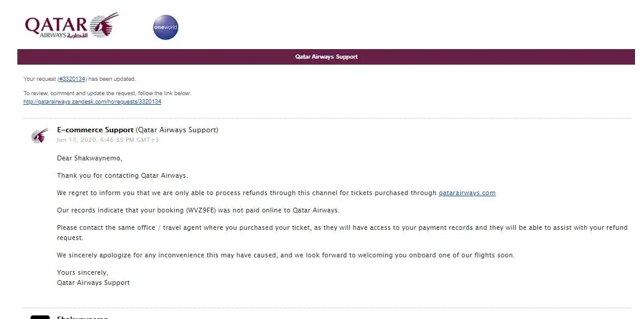Click the To review, comment instruction text
Image resolution: width=644 pixels, height=319 pixels.
tap(107, 94)
